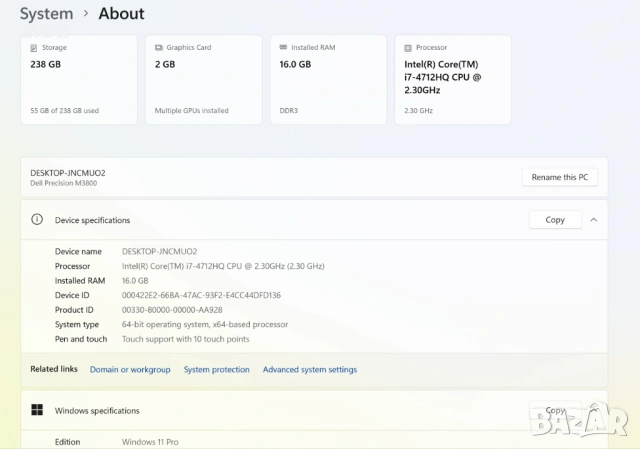Click the Device specifications heading

pyautogui.click(x=92, y=220)
